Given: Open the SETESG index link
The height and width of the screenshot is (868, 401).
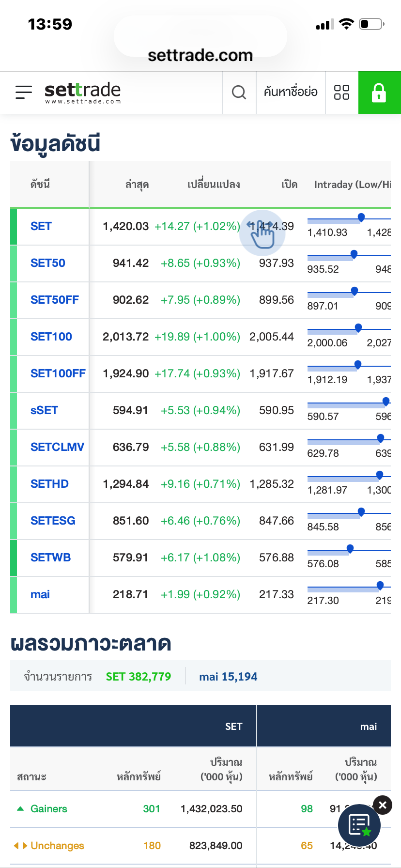Looking at the screenshot, I should [x=53, y=521].
